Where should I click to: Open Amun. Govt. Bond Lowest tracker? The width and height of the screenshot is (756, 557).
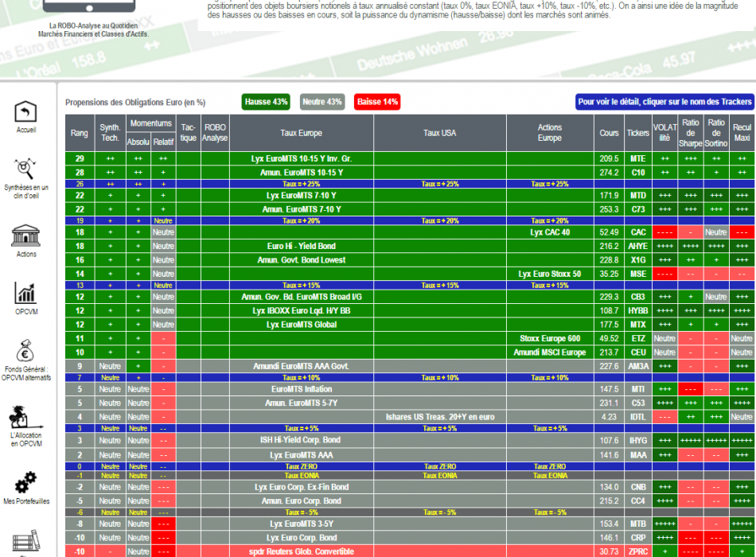click(x=302, y=260)
